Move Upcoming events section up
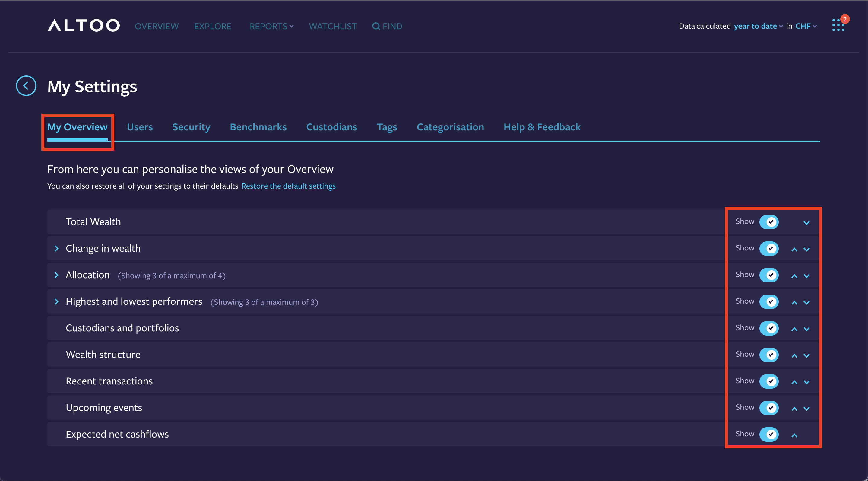This screenshot has height=481, width=868. click(794, 409)
